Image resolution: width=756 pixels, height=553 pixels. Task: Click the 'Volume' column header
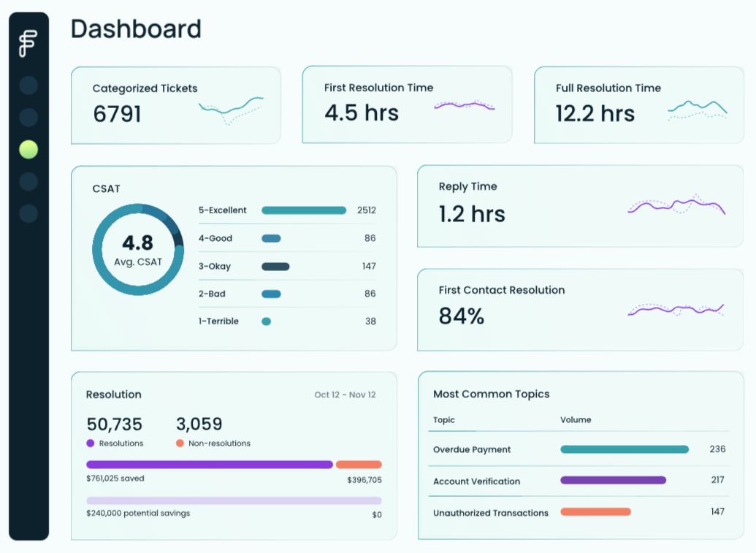click(576, 420)
